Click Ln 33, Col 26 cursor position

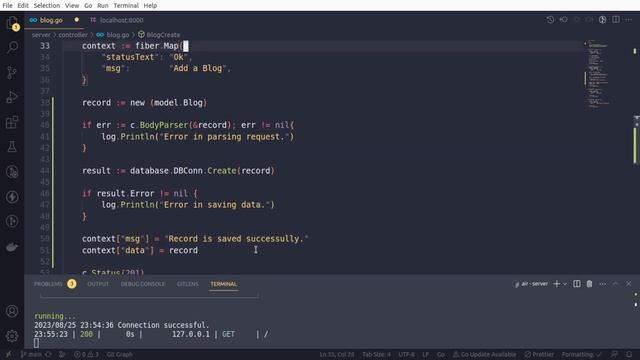[337, 354]
